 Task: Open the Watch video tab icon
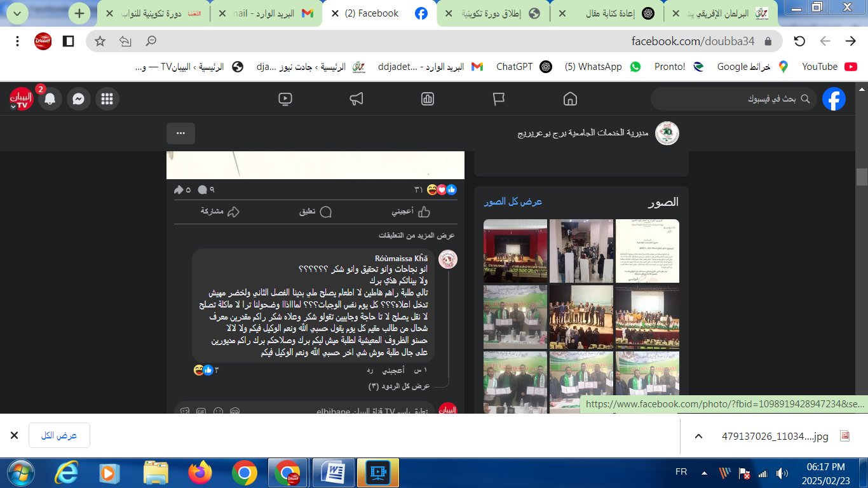[285, 99]
